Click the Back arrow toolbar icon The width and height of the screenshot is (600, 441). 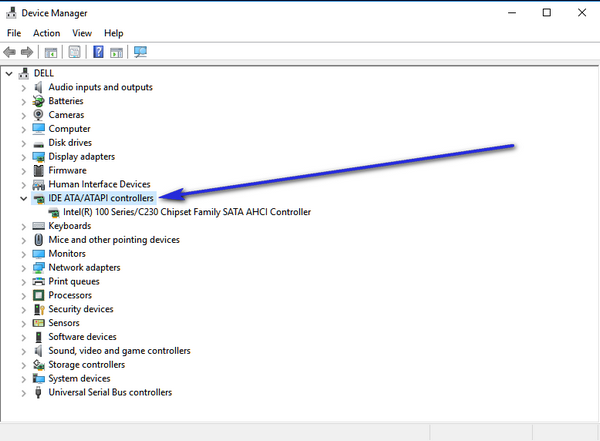click(10, 52)
